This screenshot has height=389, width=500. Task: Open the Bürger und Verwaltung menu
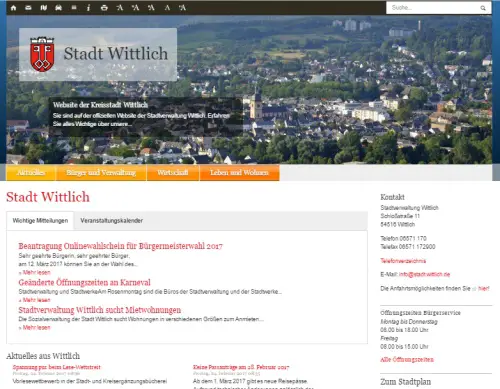click(101, 173)
